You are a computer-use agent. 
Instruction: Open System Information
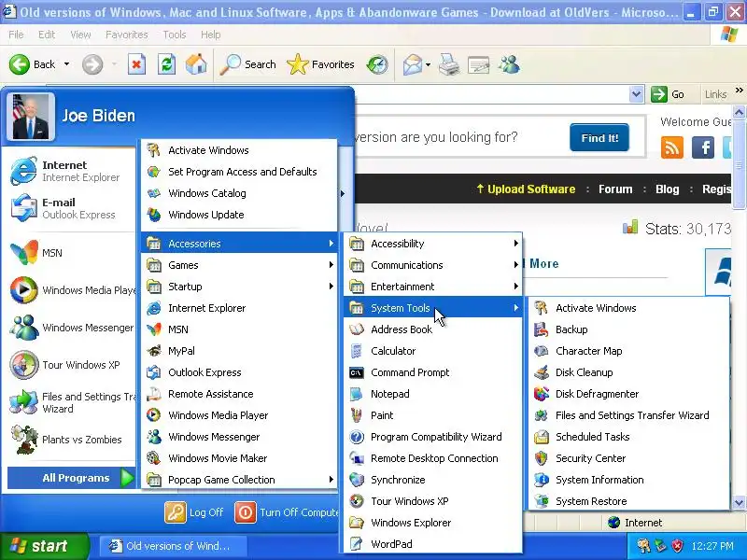point(628,480)
